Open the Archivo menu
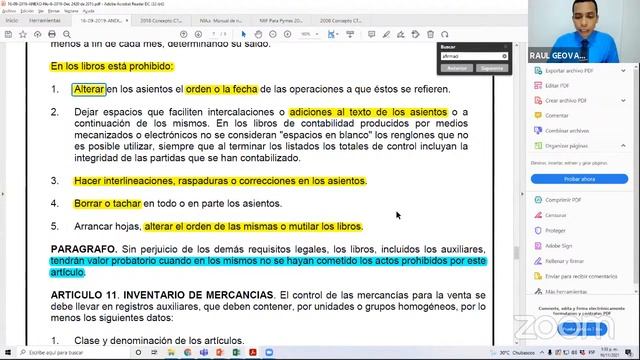Viewport: 640px width, 360px height. pyautogui.click(x=9, y=11)
